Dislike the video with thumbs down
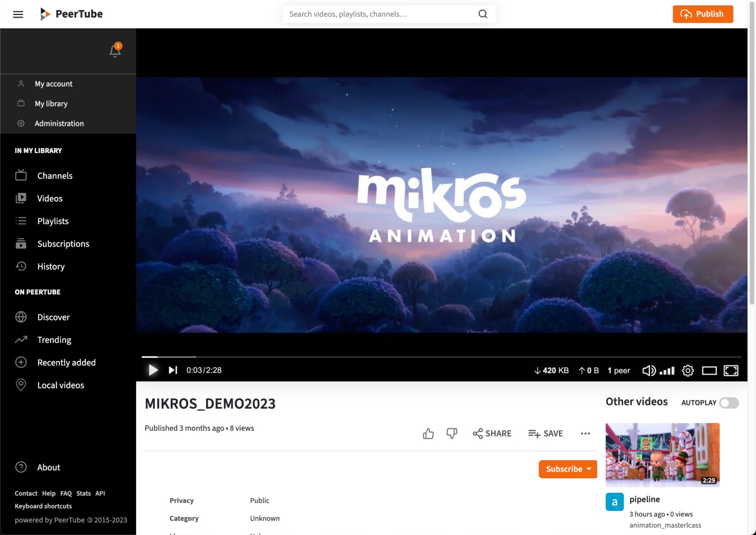The width and height of the screenshot is (756, 535). [x=452, y=433]
